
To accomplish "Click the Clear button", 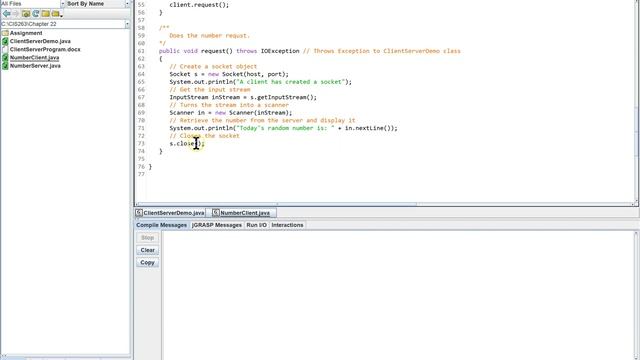I will 147,250.
